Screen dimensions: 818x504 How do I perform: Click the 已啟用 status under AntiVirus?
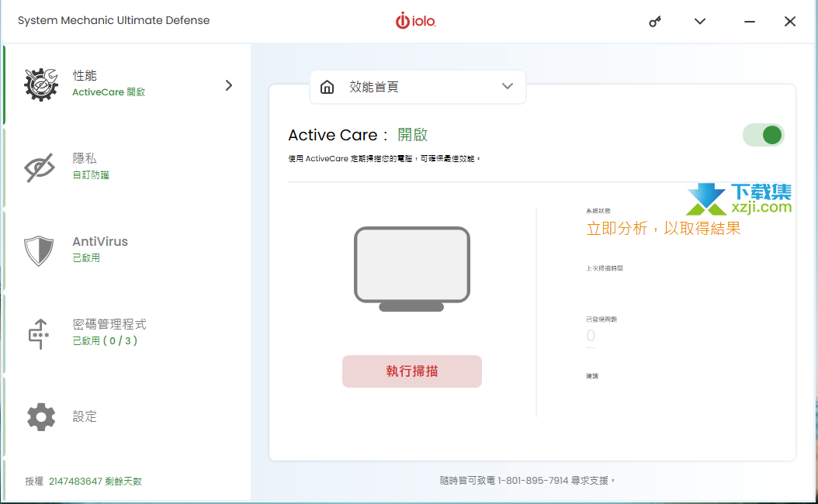pyautogui.click(x=86, y=258)
